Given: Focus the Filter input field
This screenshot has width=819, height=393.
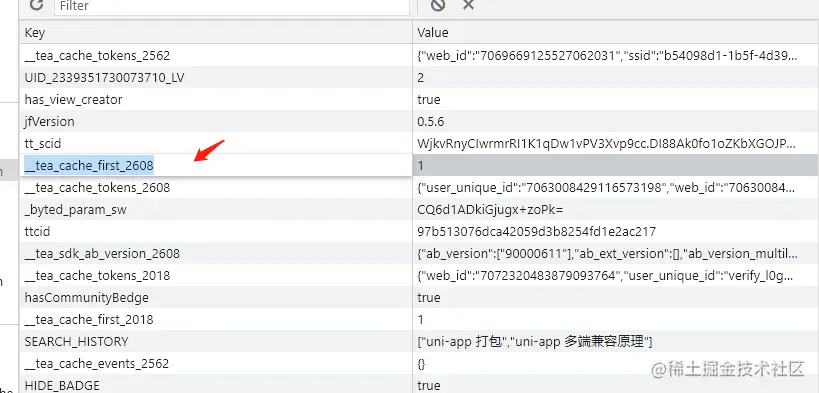Looking at the screenshot, I should (231, 6).
